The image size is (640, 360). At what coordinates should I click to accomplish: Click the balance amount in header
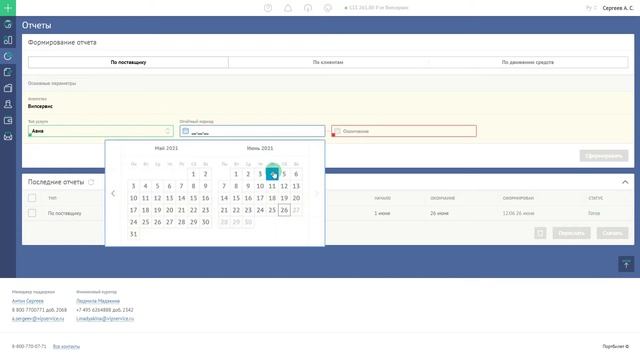(376, 8)
